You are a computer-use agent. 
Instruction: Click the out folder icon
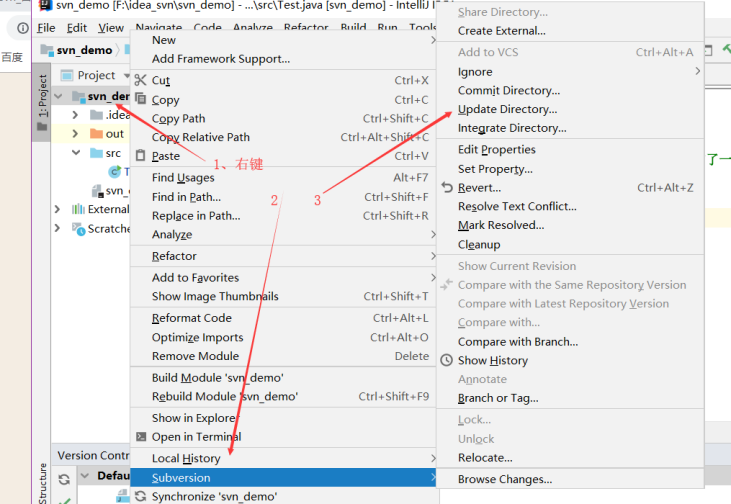click(x=96, y=133)
